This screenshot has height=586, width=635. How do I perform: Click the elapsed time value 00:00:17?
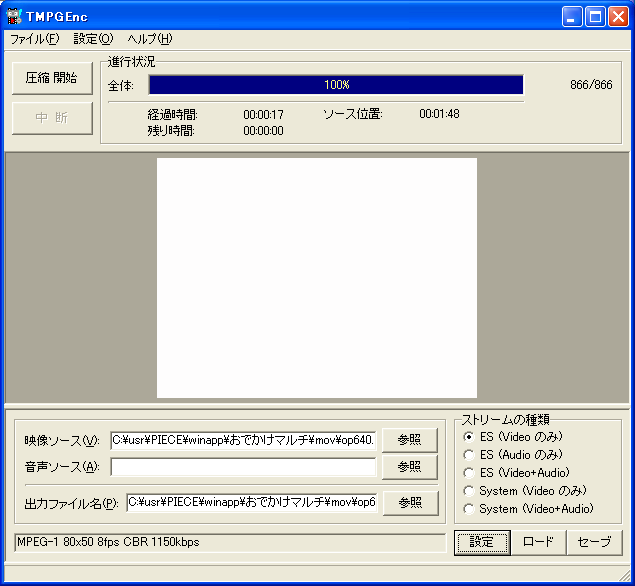263,115
